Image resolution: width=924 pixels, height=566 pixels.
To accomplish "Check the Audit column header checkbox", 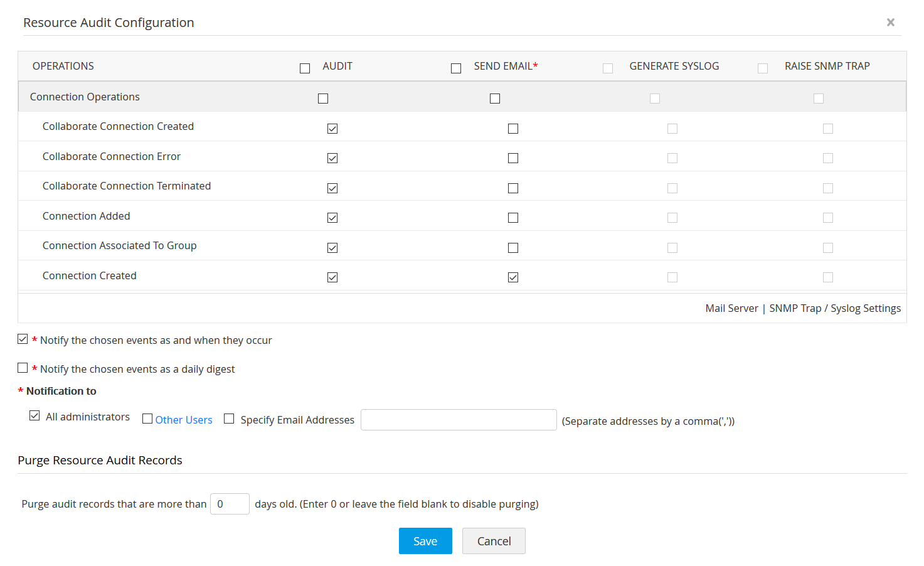I will [x=305, y=67].
